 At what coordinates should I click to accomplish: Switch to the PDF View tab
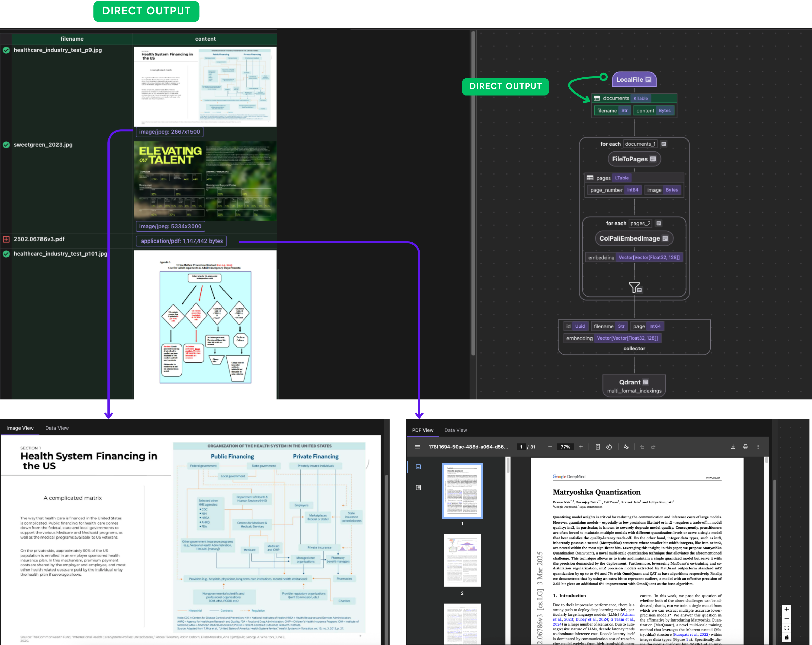422,430
